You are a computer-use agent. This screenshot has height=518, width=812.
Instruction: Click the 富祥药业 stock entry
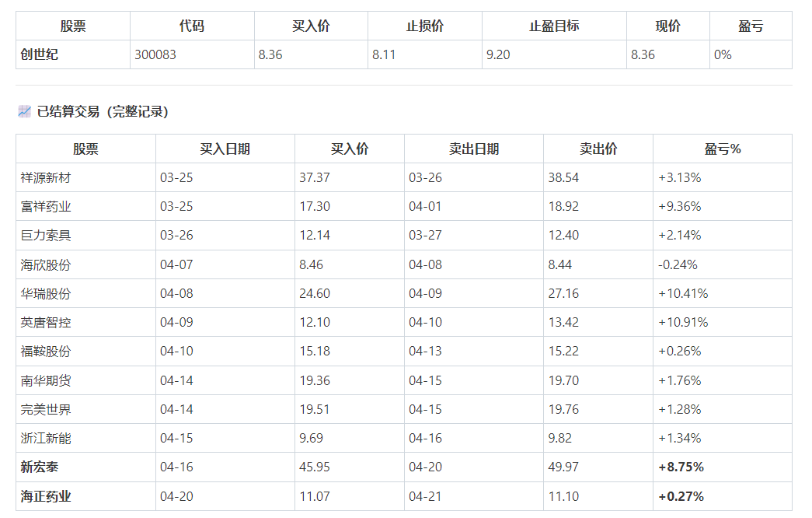[46, 206]
